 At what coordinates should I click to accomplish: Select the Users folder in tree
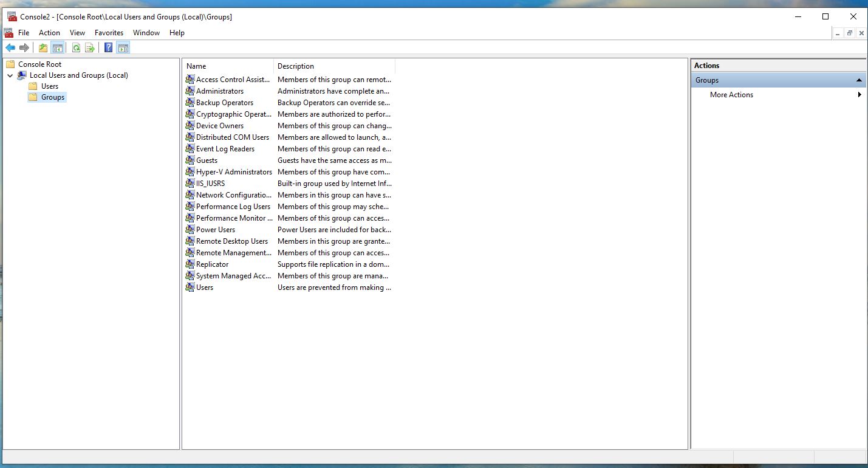(x=49, y=86)
